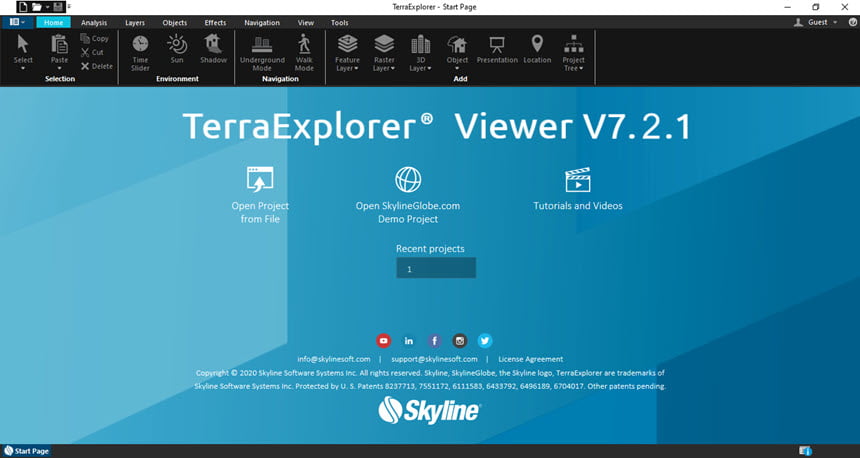Click the Tutorials and Videos label
This screenshot has height=458, width=860.
pos(578,206)
